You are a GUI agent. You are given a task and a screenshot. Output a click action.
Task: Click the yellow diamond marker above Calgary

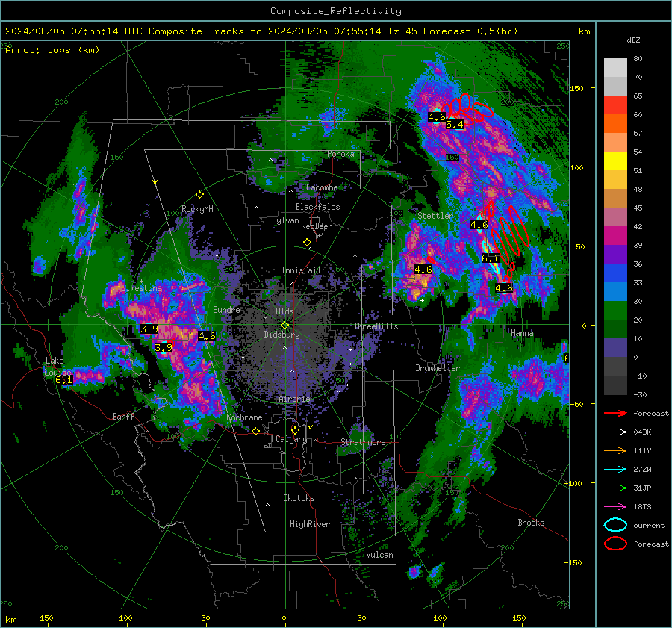tap(295, 430)
